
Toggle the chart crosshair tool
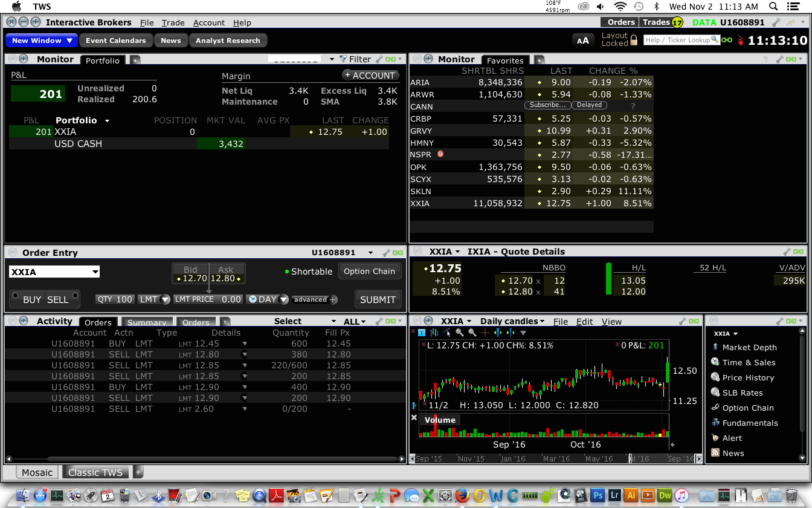pyautogui.click(x=485, y=333)
